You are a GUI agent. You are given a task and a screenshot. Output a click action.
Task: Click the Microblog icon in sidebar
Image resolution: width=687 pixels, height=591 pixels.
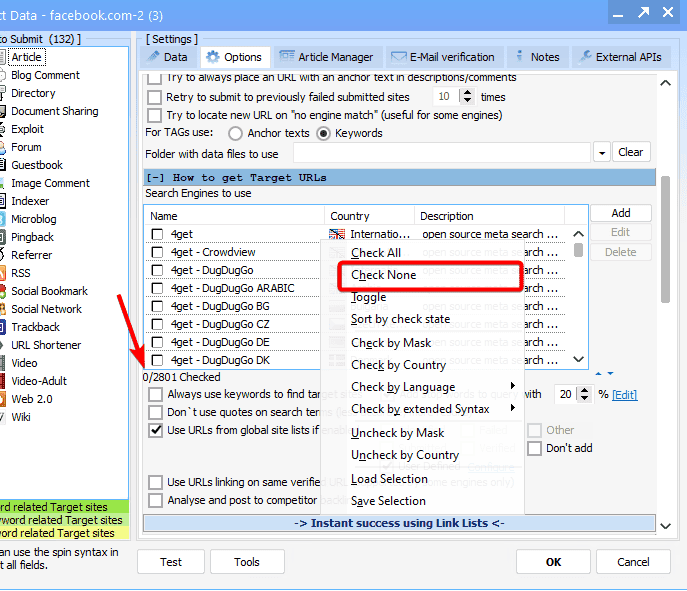(2, 219)
